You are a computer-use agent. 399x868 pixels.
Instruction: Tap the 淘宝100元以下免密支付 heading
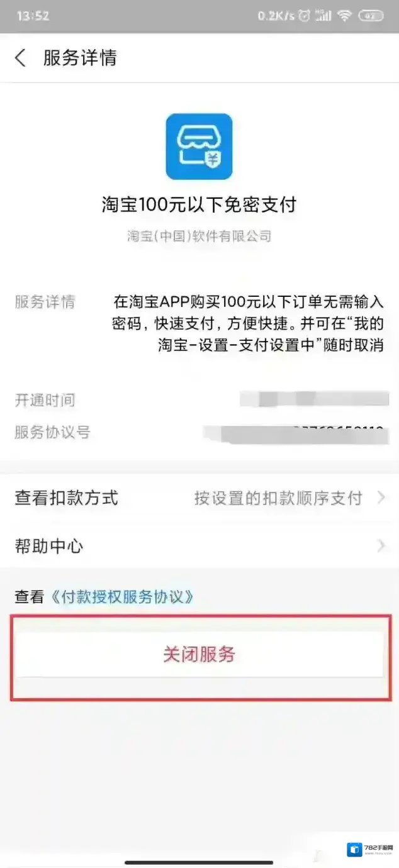[x=199, y=205]
